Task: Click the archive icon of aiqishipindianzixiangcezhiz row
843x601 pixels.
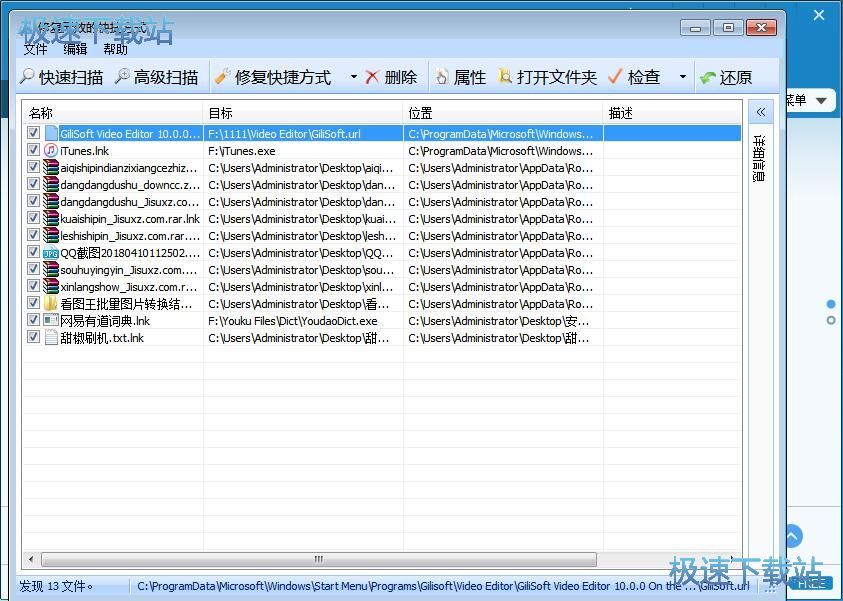Action: pos(51,168)
